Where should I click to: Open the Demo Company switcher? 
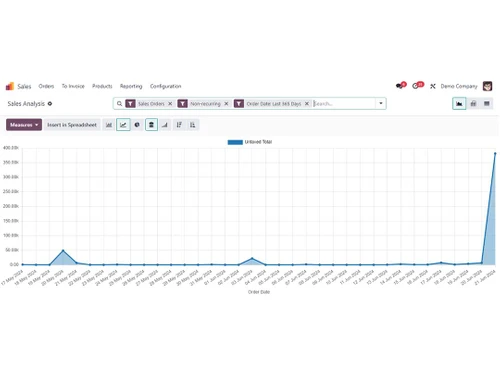pyautogui.click(x=459, y=86)
